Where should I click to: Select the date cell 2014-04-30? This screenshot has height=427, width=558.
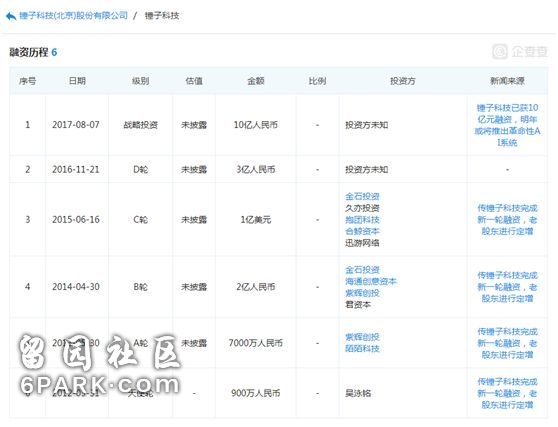(x=76, y=287)
